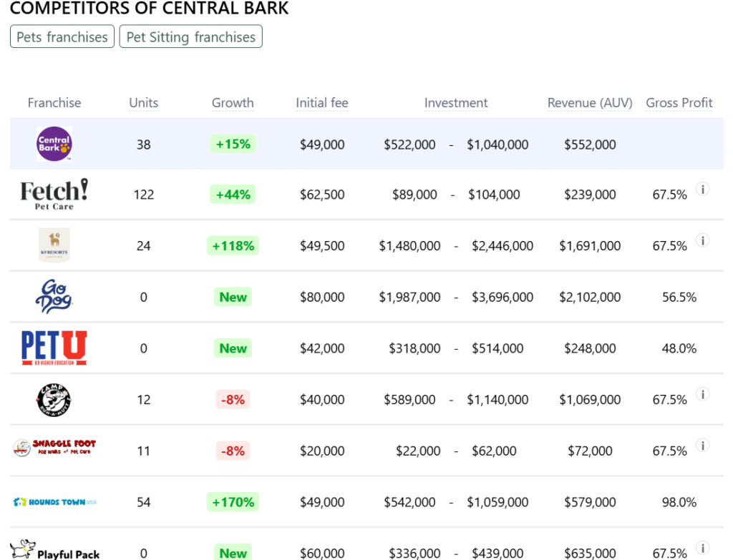
Task: Open the Central Bark franchise logo
Action: pos(54,144)
